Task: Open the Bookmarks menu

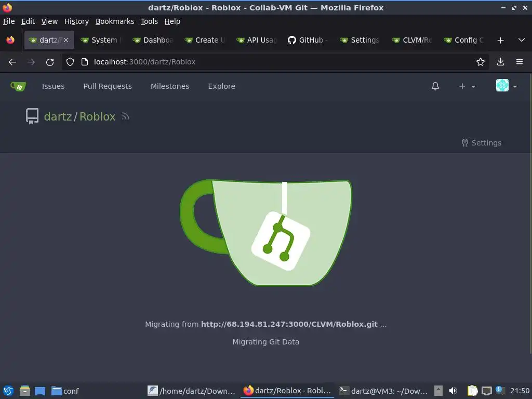Action: click(x=115, y=21)
